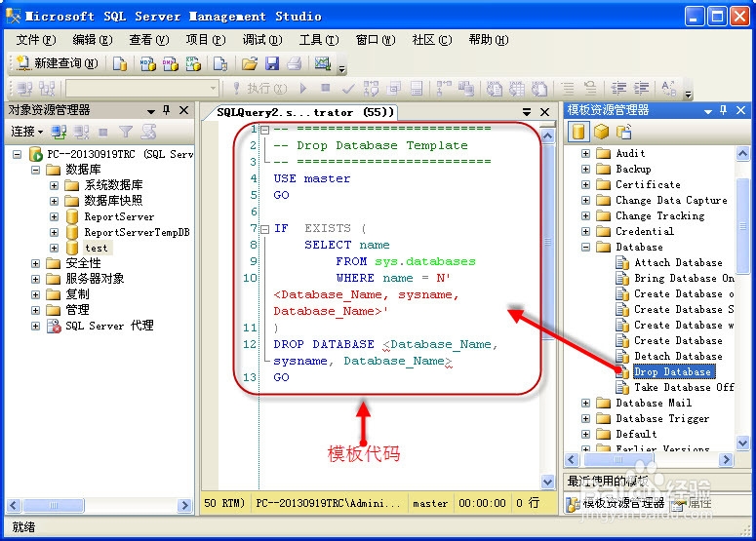Click the Analysis Services DMX Query icon
The image size is (756, 541).
[x=170, y=63]
